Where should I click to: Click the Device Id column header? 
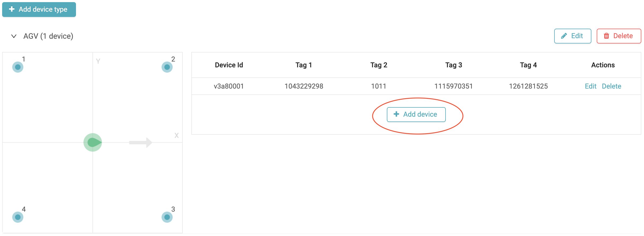[x=229, y=65]
